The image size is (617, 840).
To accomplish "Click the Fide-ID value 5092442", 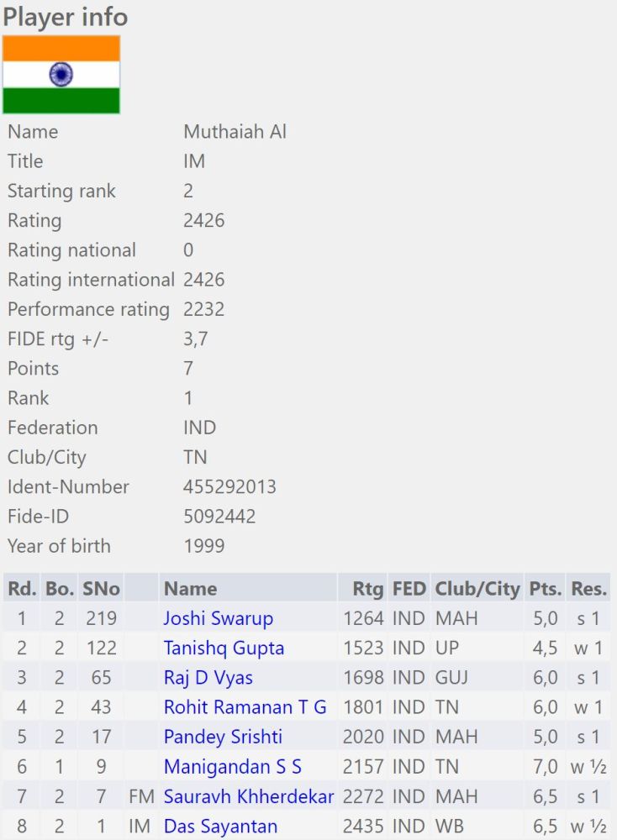I will pyautogui.click(x=219, y=517).
